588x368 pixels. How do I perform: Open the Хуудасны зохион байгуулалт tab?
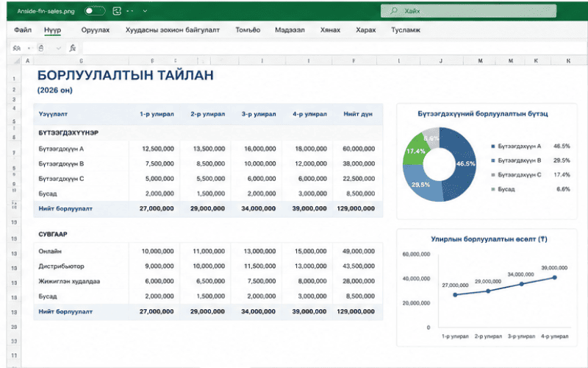pyautogui.click(x=173, y=29)
